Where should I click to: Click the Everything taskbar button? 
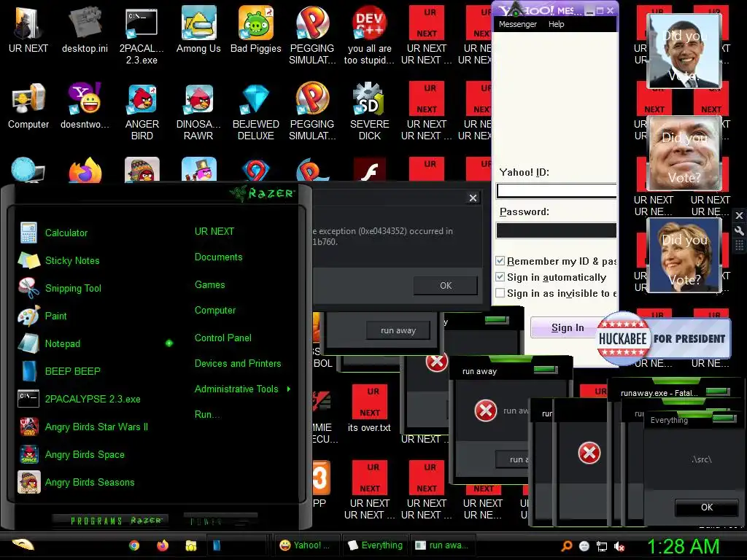[375, 545]
